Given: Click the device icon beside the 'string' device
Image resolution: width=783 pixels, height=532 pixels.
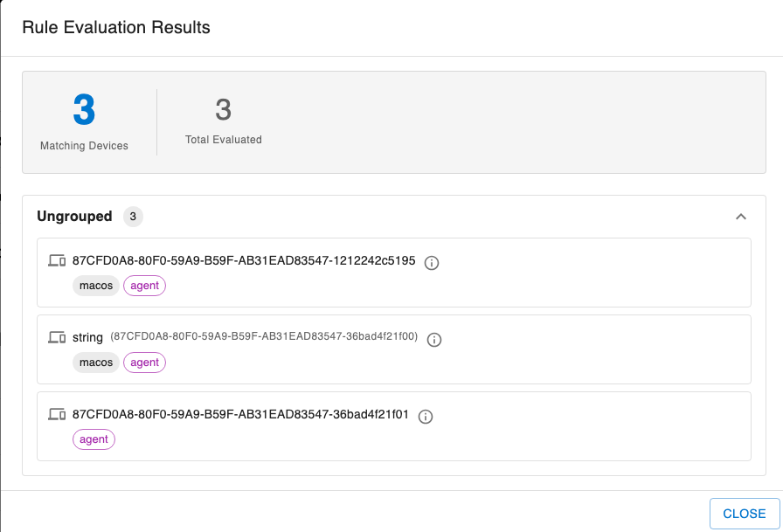Looking at the screenshot, I should click(x=57, y=338).
